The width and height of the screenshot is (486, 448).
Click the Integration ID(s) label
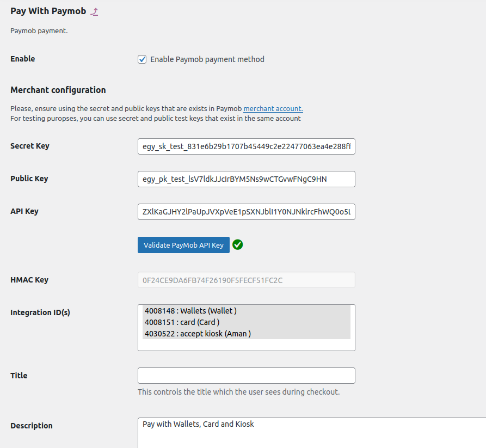coord(40,312)
